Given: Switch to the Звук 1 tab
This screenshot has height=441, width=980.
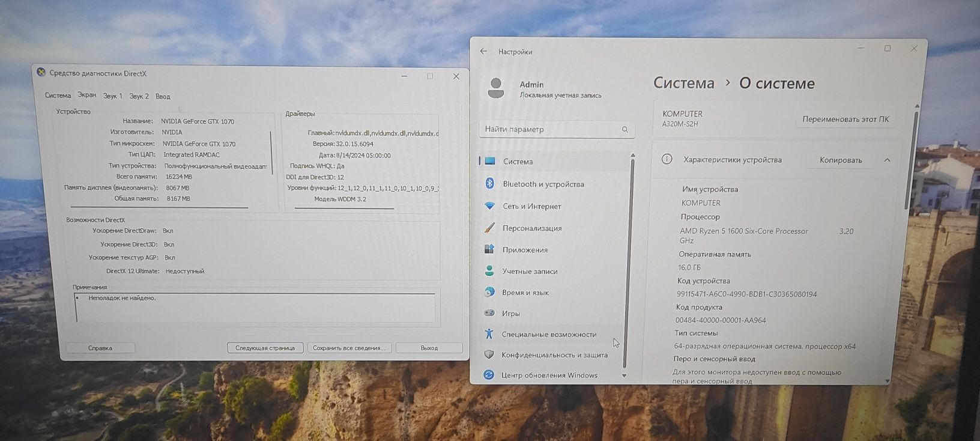Looking at the screenshot, I should pyautogui.click(x=112, y=96).
